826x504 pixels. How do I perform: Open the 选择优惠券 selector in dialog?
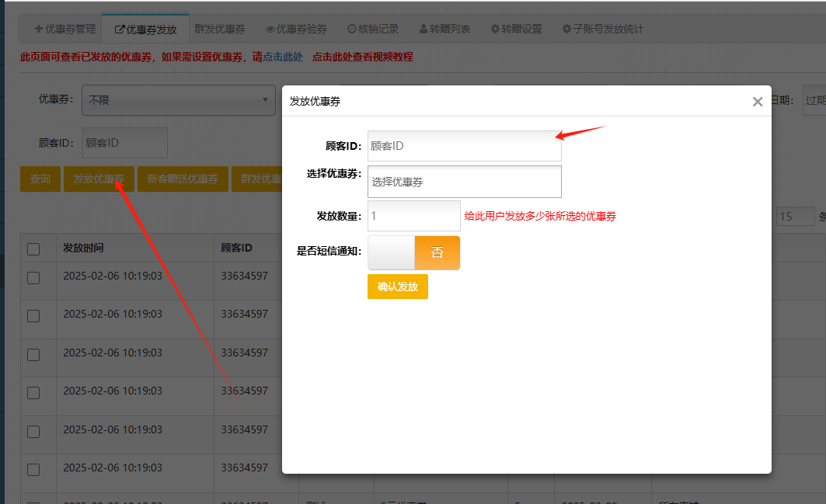(x=464, y=182)
